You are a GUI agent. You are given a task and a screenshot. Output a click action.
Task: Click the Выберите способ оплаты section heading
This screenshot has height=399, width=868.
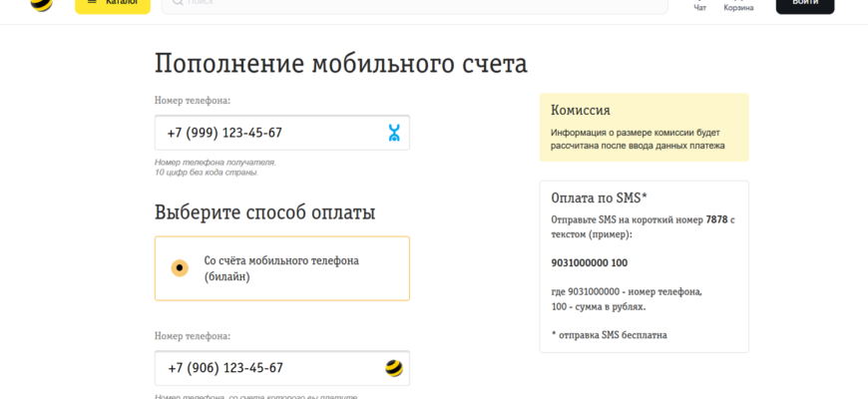[x=265, y=212]
